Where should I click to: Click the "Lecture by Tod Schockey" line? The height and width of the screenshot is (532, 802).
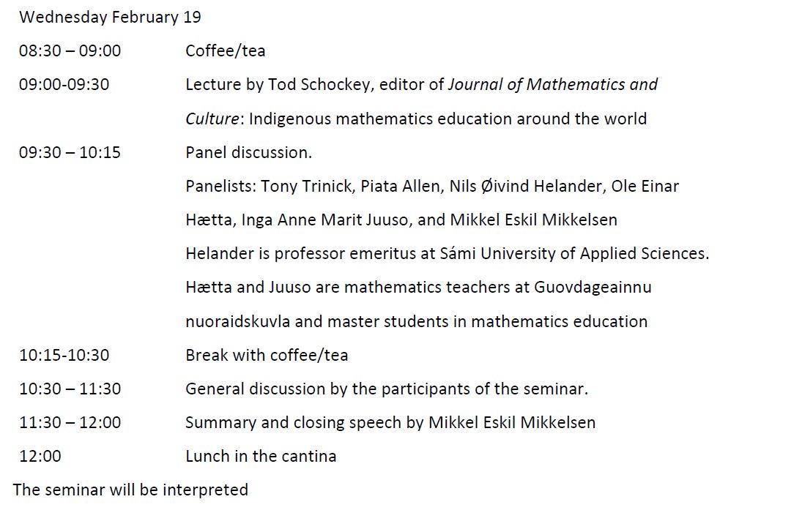[x=314, y=84]
